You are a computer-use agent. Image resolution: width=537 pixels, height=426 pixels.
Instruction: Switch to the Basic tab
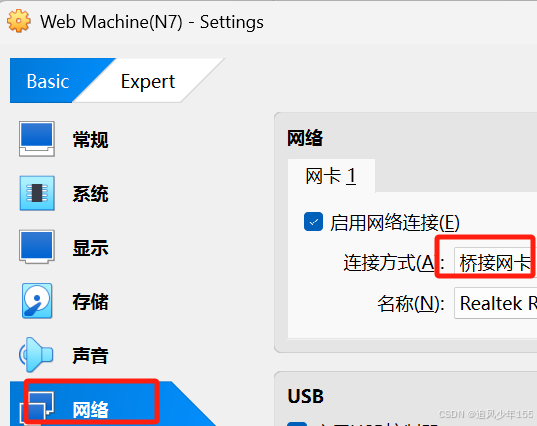click(x=48, y=82)
